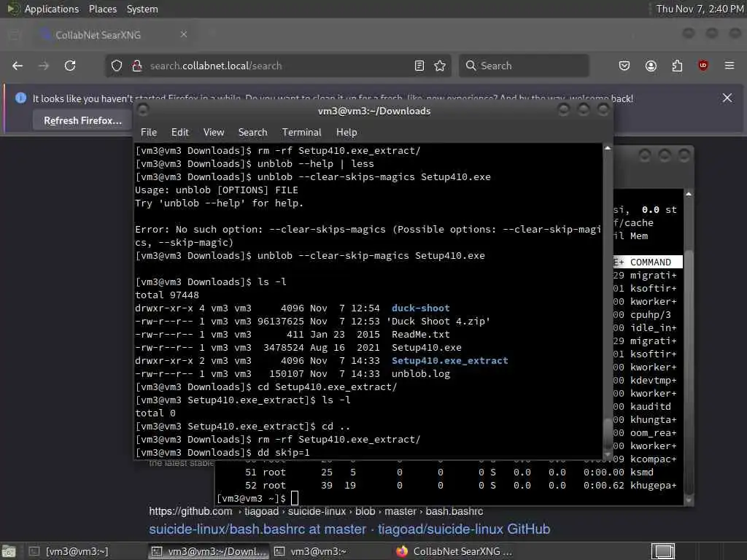747x560 pixels.
Task: Click the duck-shoot directory name in listing
Action: point(420,308)
